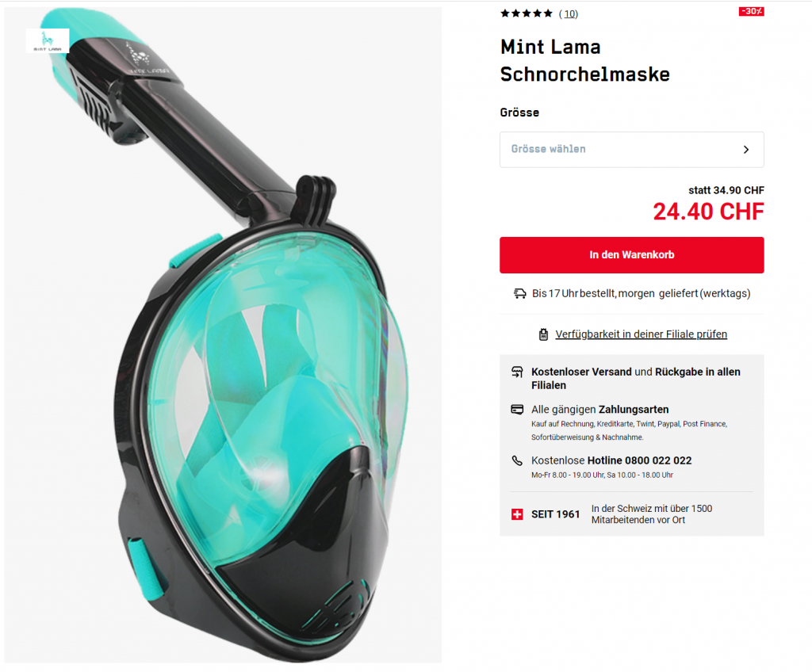Click the store availability clipboard icon

point(543,334)
